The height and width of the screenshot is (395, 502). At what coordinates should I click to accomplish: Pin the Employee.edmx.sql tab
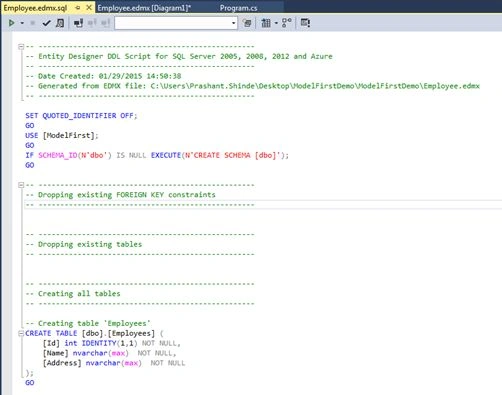click(78, 8)
